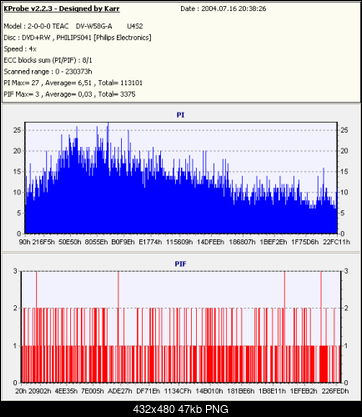This screenshot has width=362, height=417.
Task: Click the '14DFEEh' x-axis label
Action: point(211,242)
